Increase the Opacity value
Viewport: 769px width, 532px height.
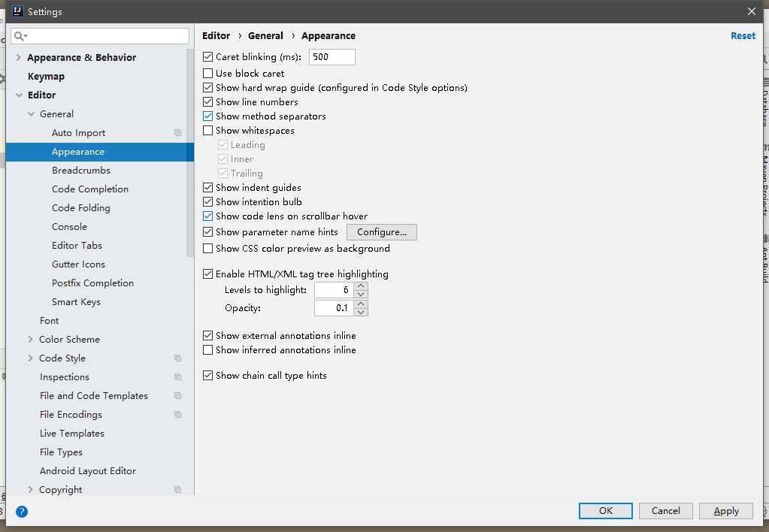[361, 304]
